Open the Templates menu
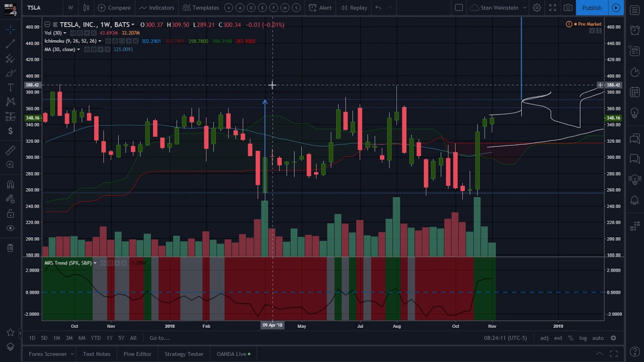 click(x=201, y=8)
